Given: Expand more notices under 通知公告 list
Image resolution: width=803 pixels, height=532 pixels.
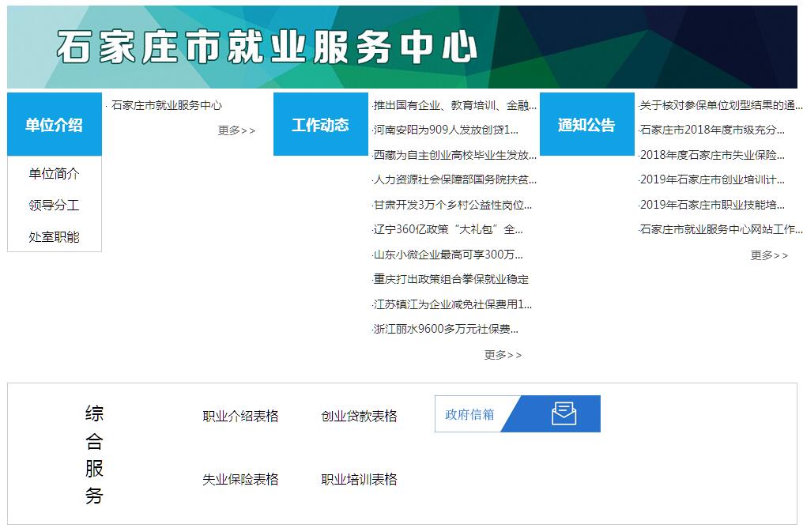Looking at the screenshot, I should pyautogui.click(x=769, y=255).
